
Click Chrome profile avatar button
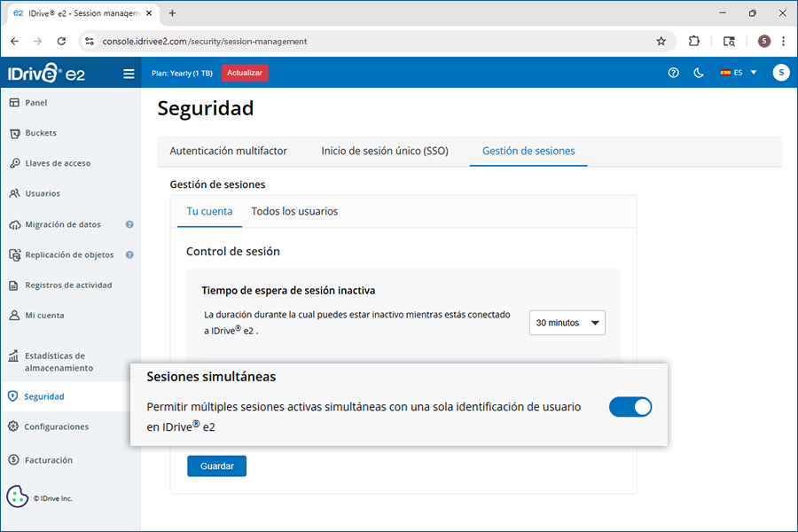(x=764, y=42)
